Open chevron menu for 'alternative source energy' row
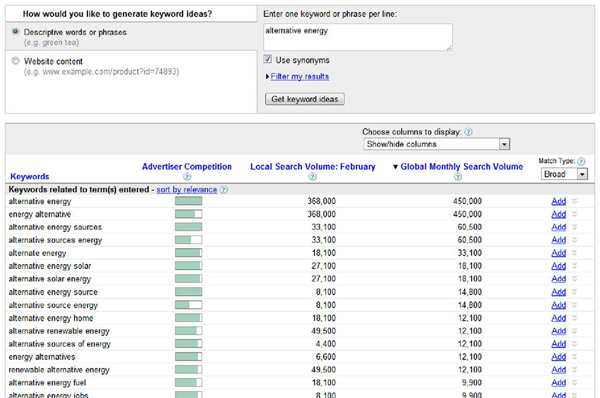The width and height of the screenshot is (600, 398). coord(574,305)
